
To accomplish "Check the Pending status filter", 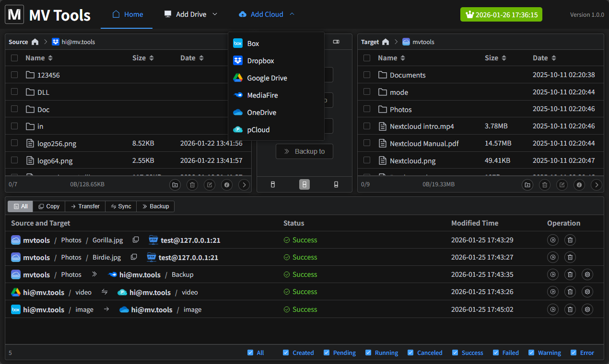I will coord(328,353).
